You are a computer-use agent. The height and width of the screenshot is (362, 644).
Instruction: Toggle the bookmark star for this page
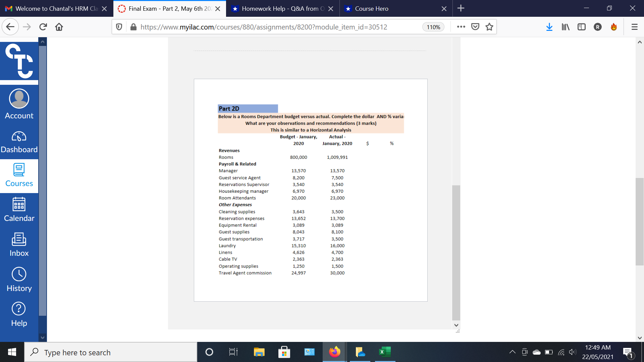489,27
